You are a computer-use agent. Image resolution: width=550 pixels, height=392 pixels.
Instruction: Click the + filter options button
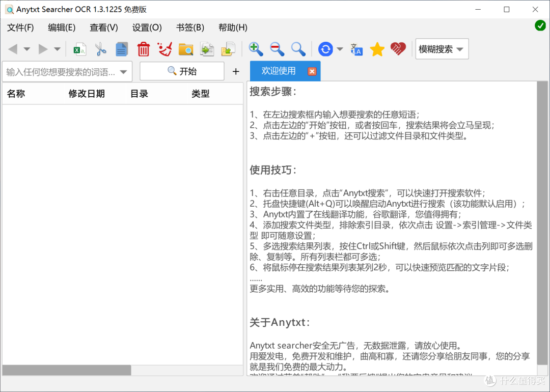[236, 72]
